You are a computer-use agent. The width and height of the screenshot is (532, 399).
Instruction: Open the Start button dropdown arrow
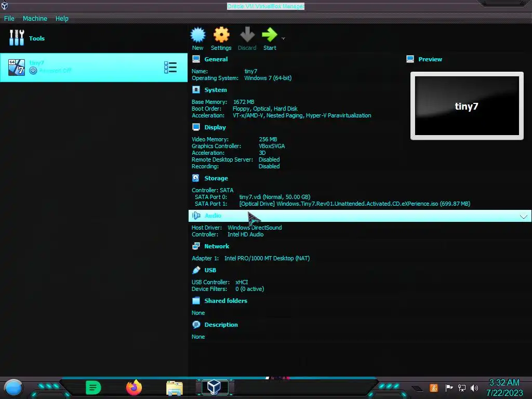click(x=283, y=38)
